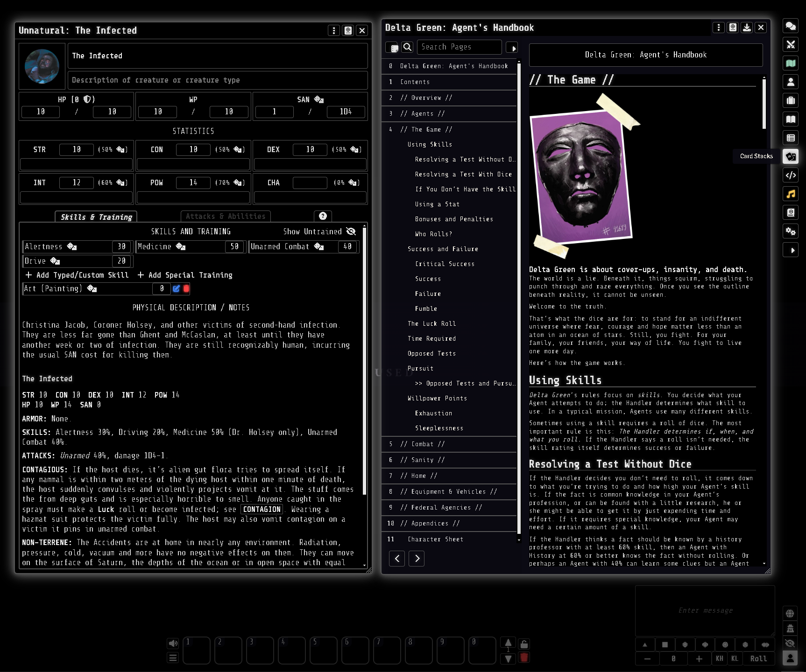This screenshot has width=806, height=672.
Task: Click the handbook search magnifier icon
Action: 407,47
